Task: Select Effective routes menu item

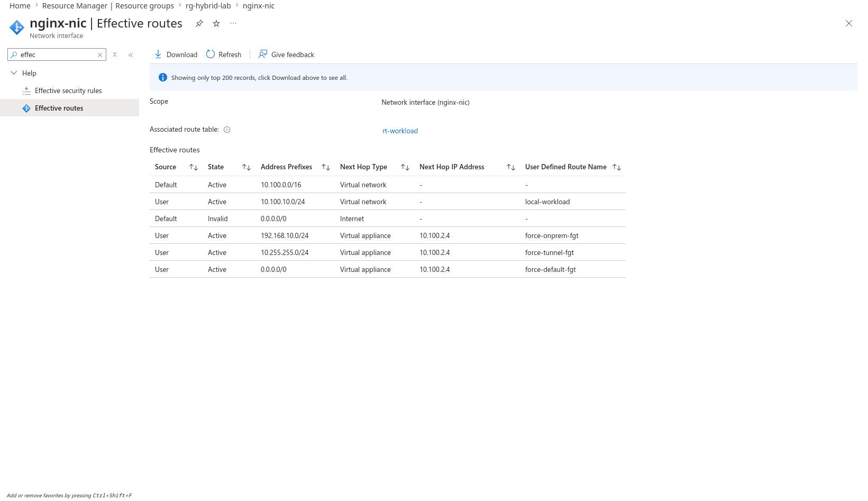Action: (69, 108)
